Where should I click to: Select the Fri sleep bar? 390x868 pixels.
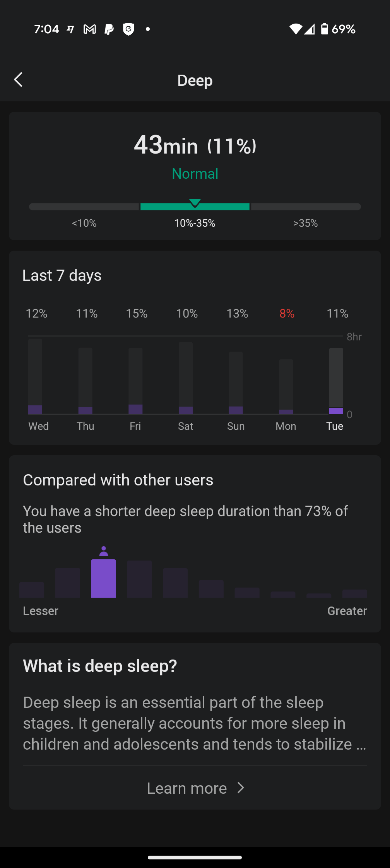[135, 381]
